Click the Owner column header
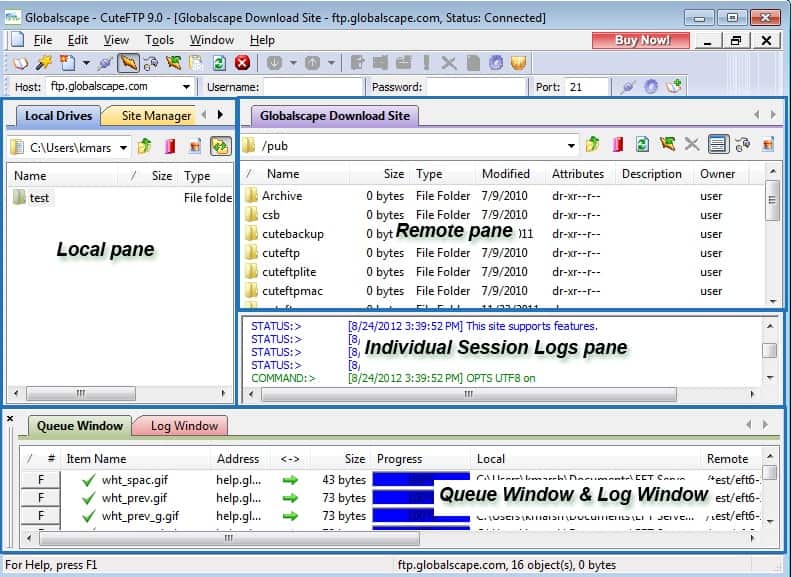 point(717,174)
